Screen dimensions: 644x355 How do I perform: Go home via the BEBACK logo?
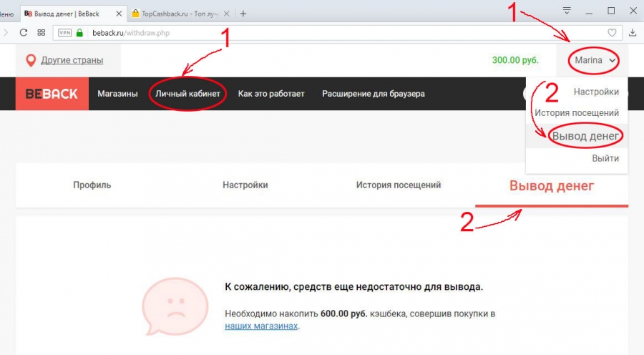click(52, 94)
